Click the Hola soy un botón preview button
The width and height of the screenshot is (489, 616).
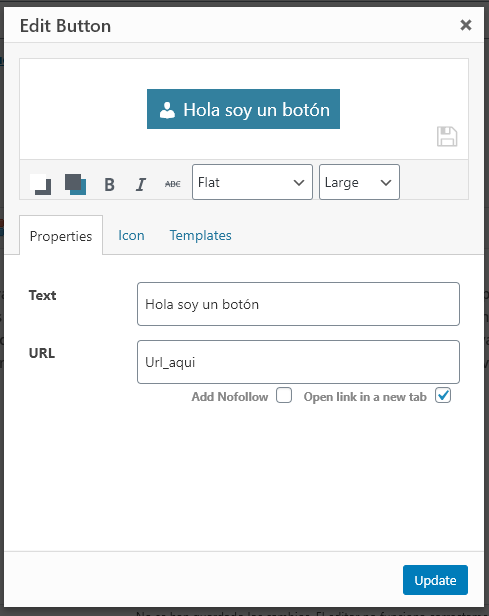[x=243, y=109]
